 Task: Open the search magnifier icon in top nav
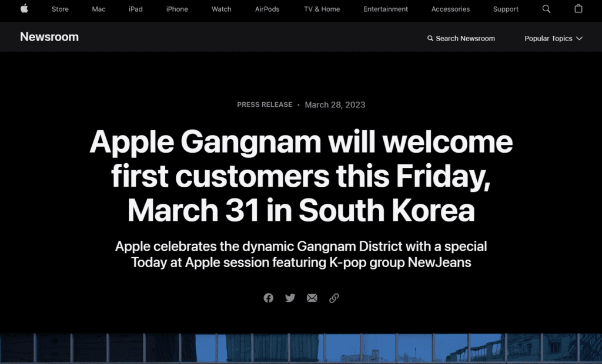546,9
